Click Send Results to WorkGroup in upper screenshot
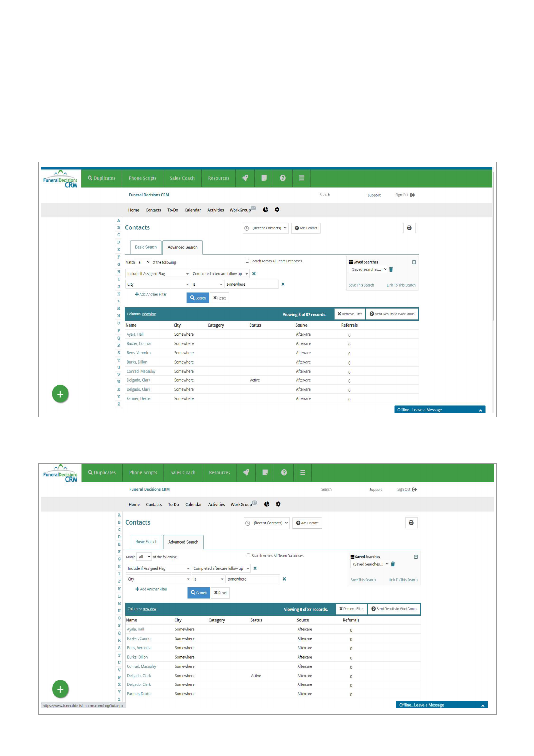This screenshot has height=756, width=534. click(x=392, y=314)
